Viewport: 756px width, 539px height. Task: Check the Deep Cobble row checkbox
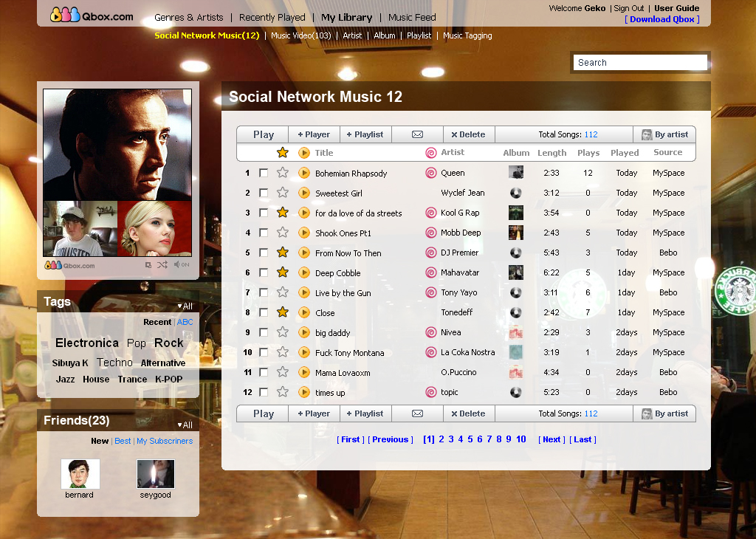coord(264,272)
